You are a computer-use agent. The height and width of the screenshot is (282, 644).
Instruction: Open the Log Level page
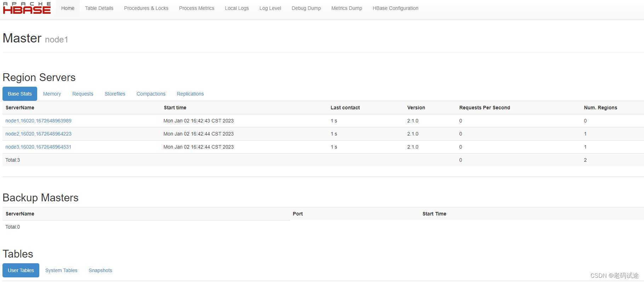pos(270,8)
